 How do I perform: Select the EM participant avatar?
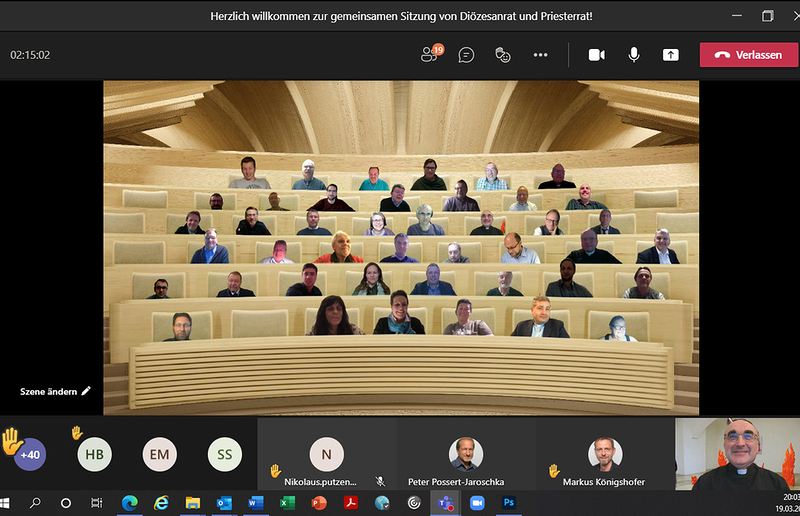[159, 454]
